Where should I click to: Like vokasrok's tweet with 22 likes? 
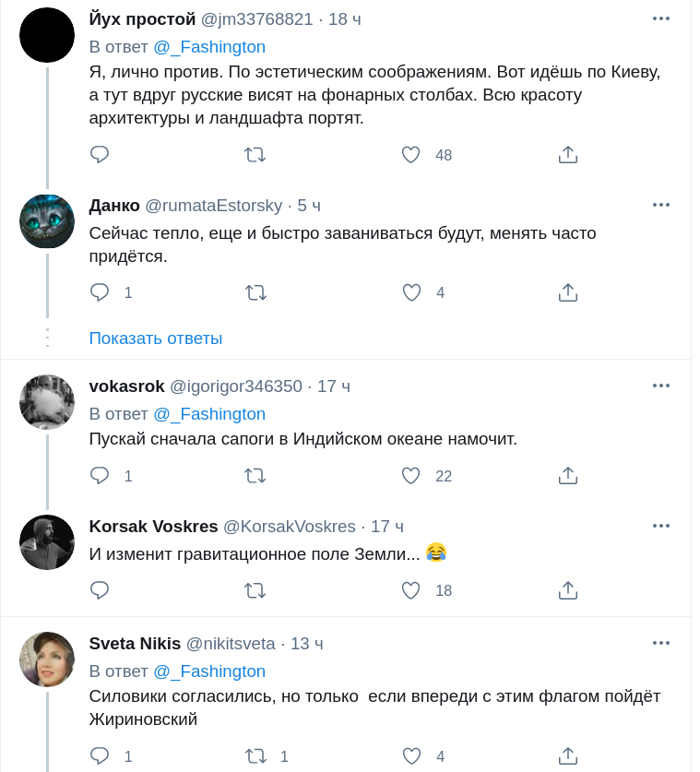[x=411, y=476]
